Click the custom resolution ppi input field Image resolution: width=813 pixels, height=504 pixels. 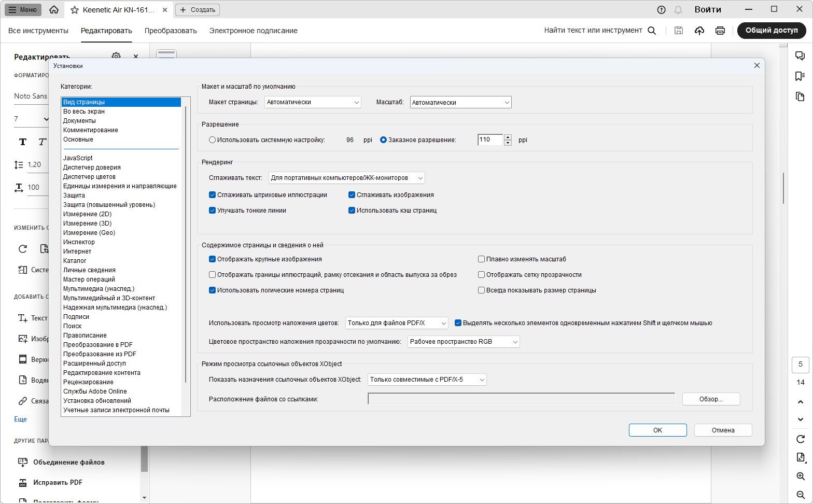(490, 139)
